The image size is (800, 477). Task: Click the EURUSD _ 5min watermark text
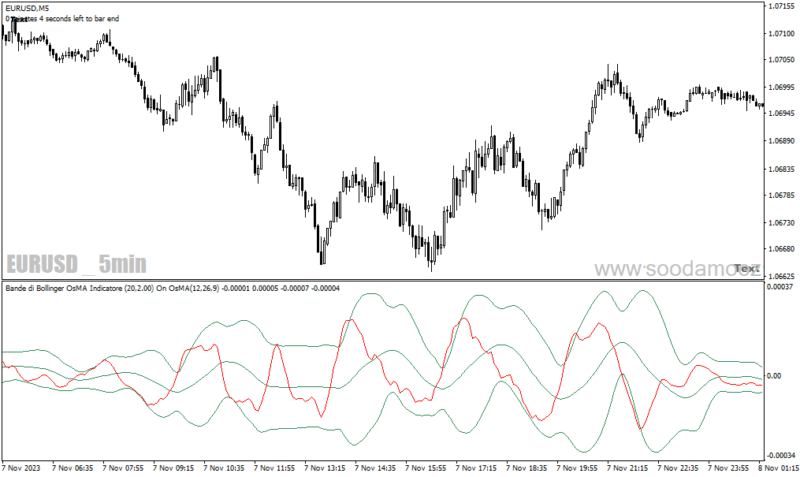(77, 264)
